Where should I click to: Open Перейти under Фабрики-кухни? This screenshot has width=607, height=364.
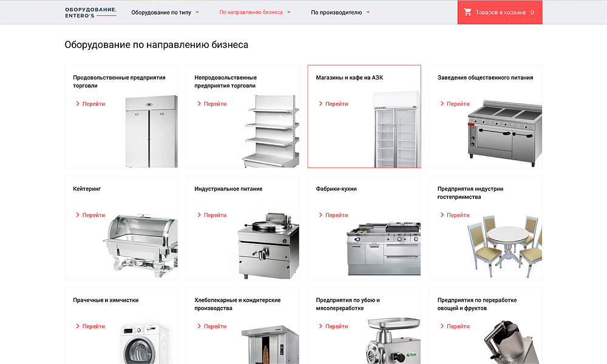tap(335, 215)
